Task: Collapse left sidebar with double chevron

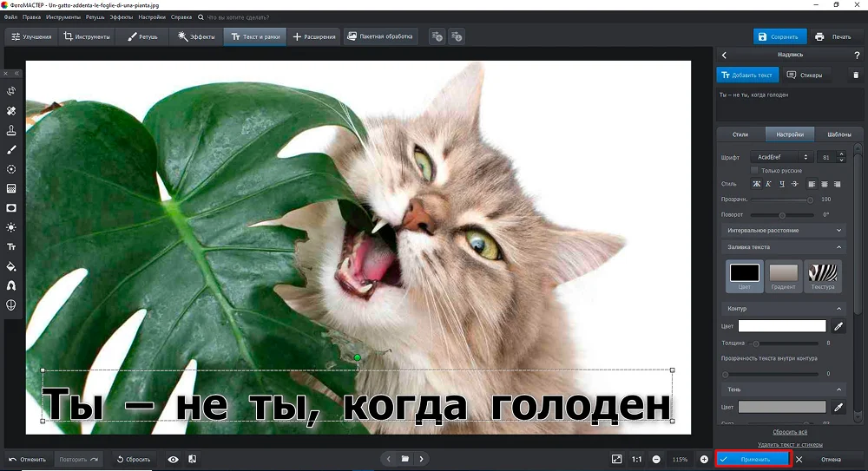Action: tap(16, 73)
